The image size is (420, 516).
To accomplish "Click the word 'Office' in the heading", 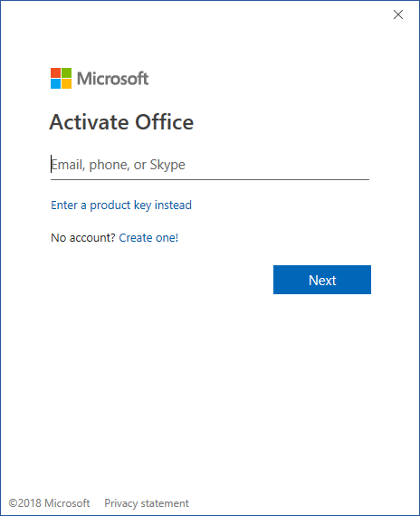I will [164, 122].
